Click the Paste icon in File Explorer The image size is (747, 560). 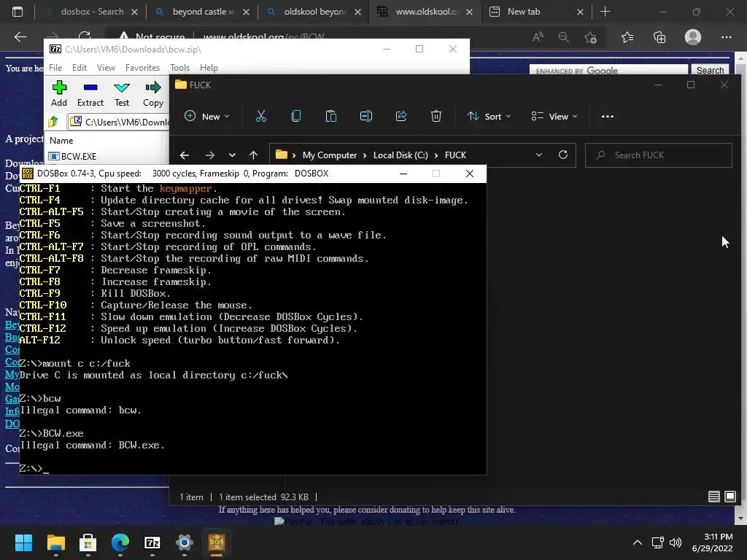[330, 116]
